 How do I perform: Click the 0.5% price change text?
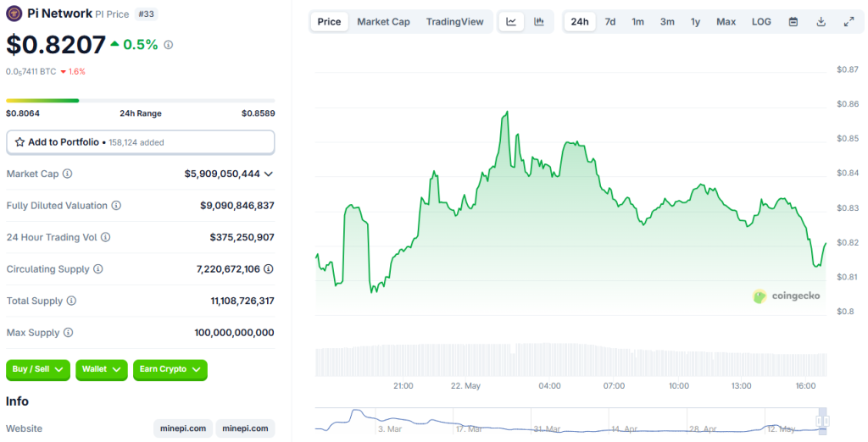141,45
